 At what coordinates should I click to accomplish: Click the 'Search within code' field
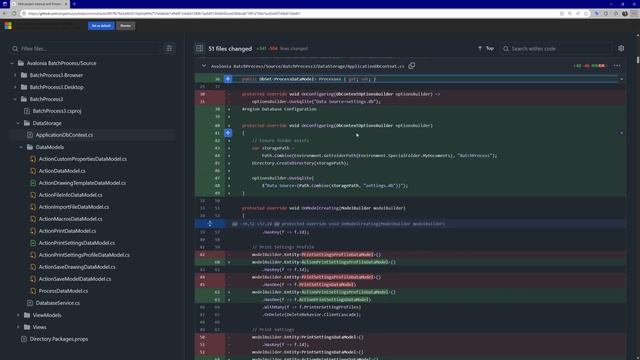click(557, 49)
